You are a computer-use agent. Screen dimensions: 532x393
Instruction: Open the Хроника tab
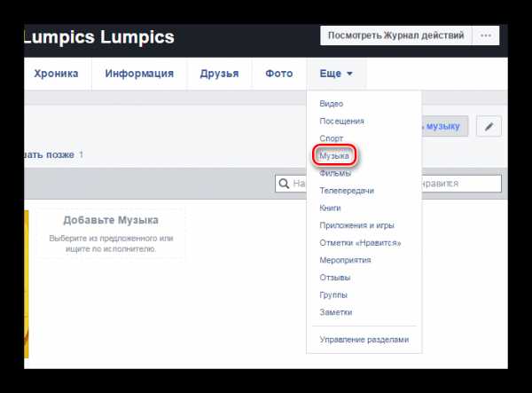coord(56,74)
